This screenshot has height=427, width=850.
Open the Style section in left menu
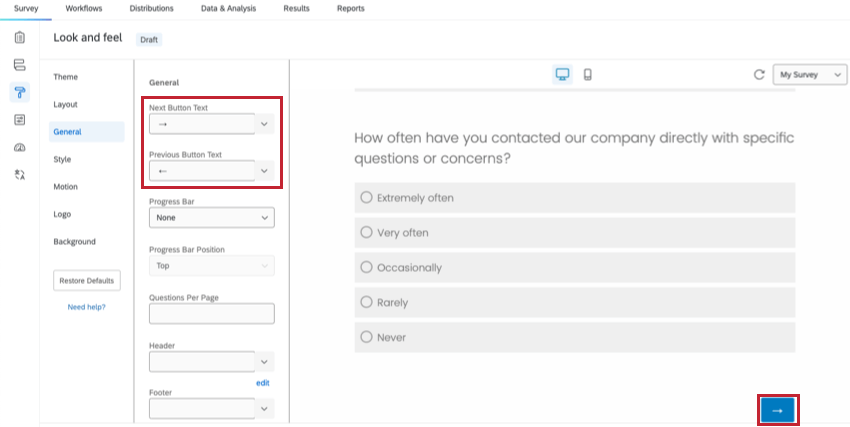62,159
